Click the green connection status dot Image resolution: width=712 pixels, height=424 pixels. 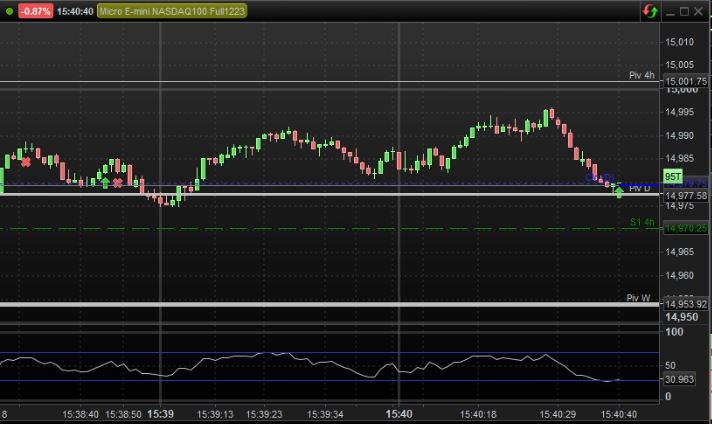coord(10,11)
